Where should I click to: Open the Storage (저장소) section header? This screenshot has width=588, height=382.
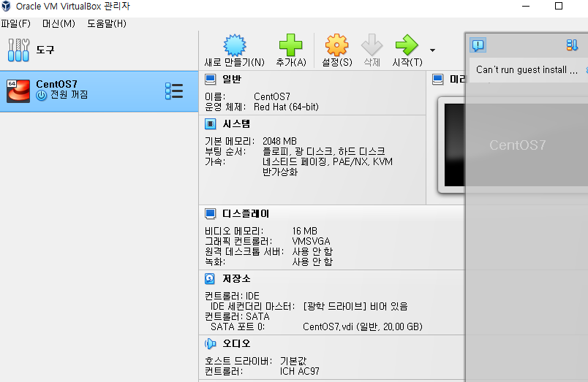236,278
